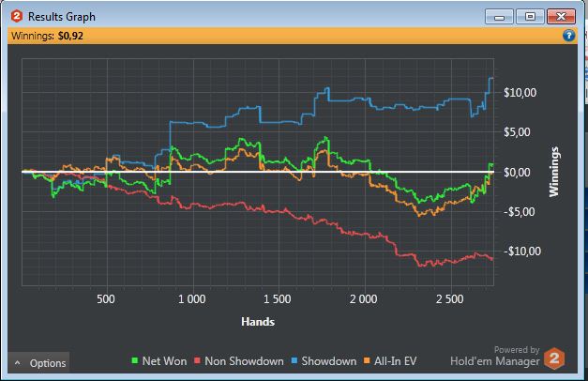Maximize the Results Graph window

tap(530, 17)
